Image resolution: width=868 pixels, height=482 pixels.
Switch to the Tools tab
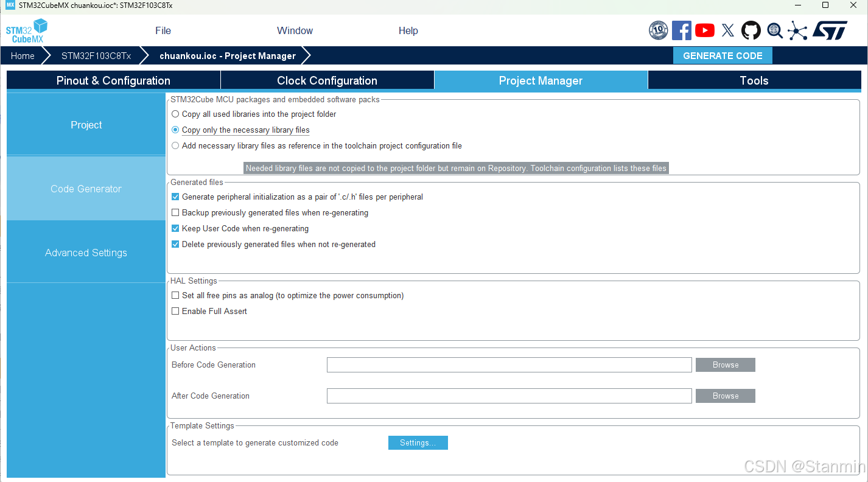click(754, 80)
